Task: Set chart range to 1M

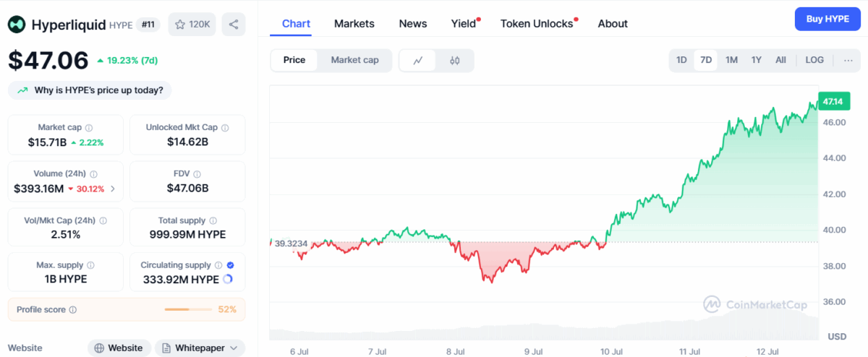Action: (x=731, y=60)
